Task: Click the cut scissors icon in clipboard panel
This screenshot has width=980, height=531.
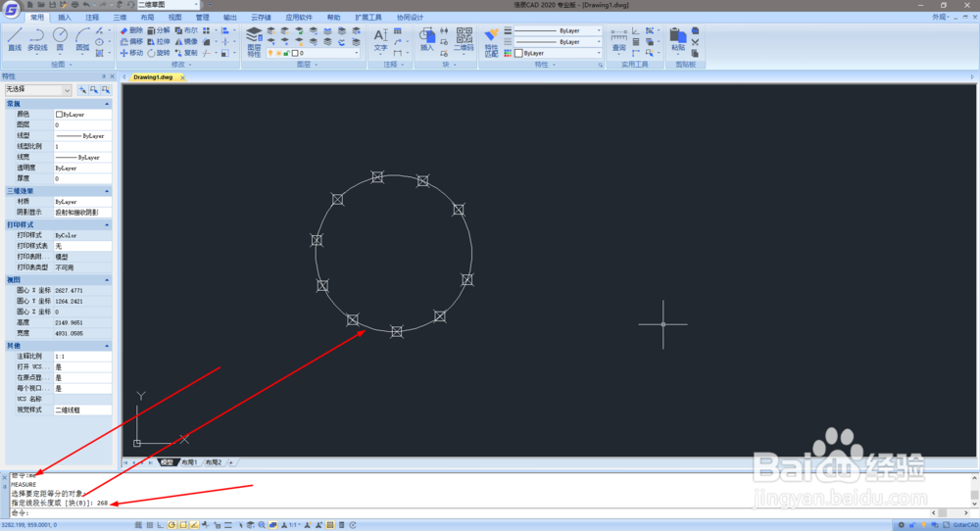Action: (696, 42)
